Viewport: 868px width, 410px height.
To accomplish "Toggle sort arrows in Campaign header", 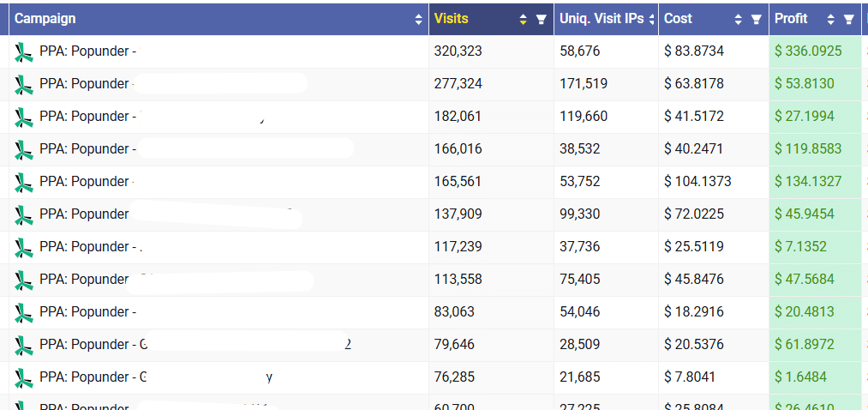I will pyautogui.click(x=418, y=19).
